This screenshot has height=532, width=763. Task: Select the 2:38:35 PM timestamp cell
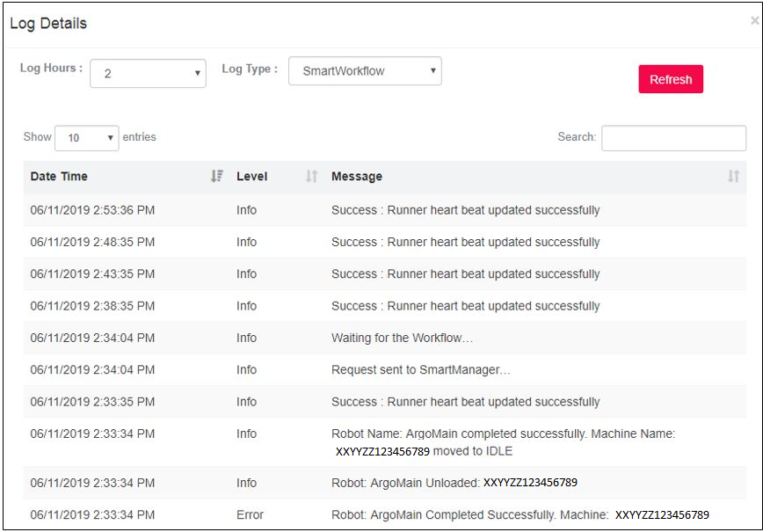pos(92,307)
